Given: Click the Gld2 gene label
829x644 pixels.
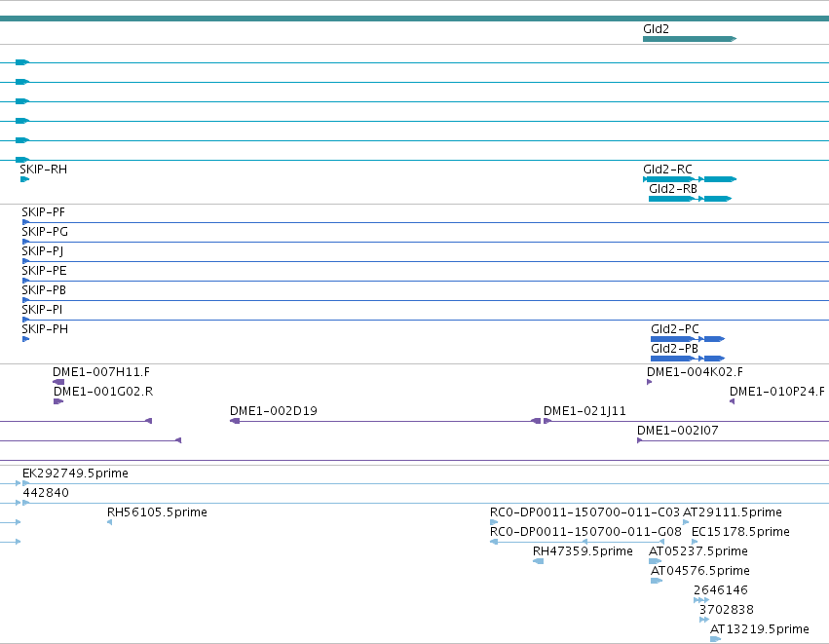Looking at the screenshot, I should pyautogui.click(x=656, y=29).
